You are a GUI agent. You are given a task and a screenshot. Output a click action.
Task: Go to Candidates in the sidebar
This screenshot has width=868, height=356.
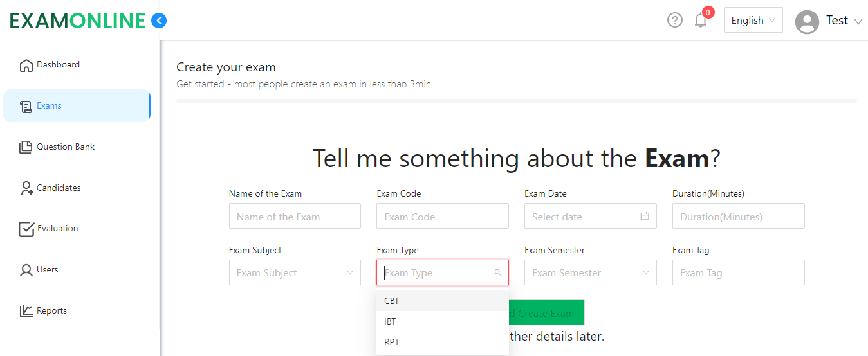(58, 188)
